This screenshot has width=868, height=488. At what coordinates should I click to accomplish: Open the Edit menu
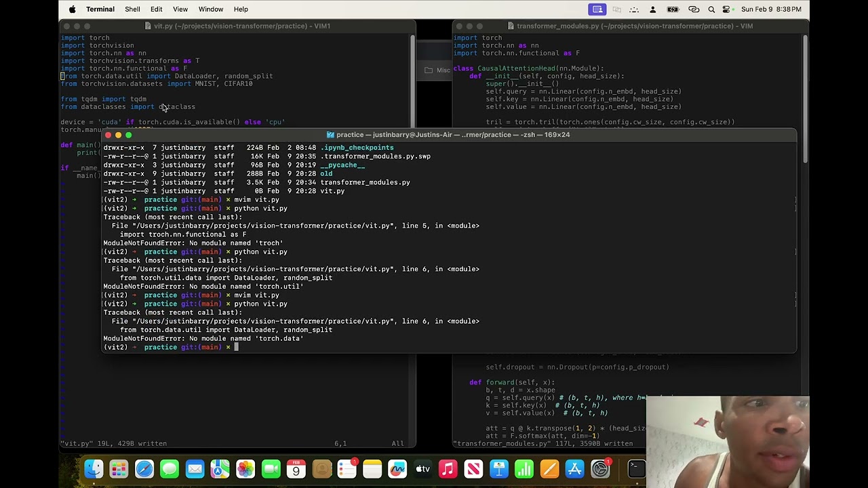(156, 9)
